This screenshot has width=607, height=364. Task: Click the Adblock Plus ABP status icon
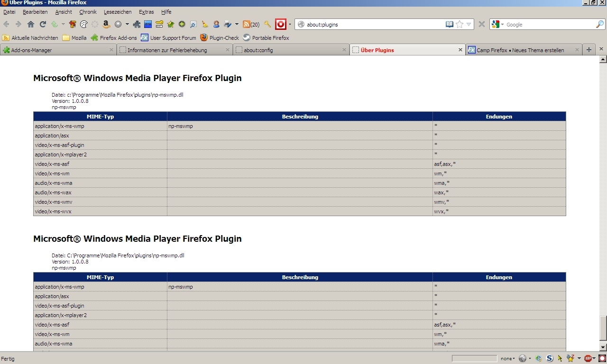tap(588, 358)
